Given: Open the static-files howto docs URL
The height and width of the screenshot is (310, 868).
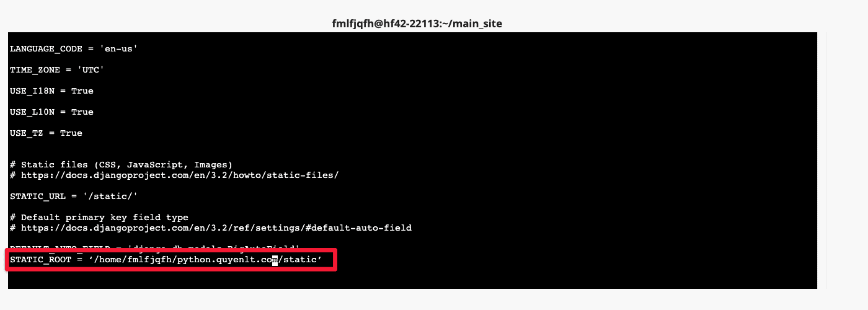Looking at the screenshot, I should click(180, 175).
